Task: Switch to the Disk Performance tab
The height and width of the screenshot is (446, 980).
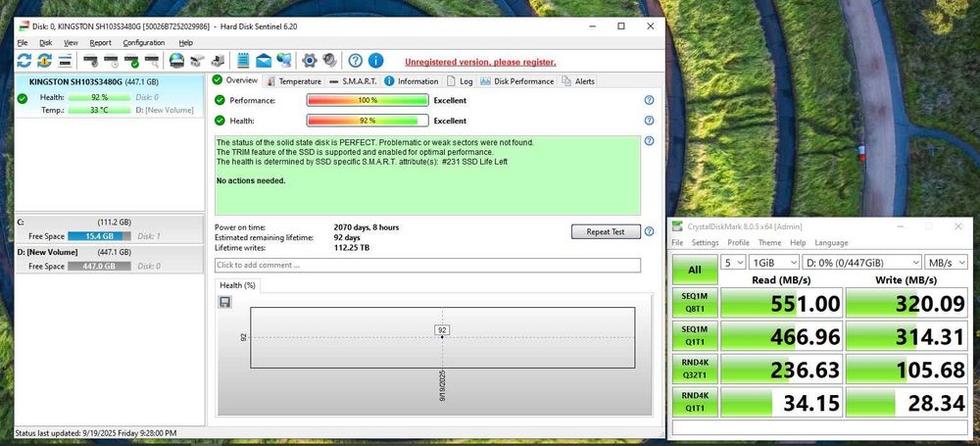Action: 517,81
